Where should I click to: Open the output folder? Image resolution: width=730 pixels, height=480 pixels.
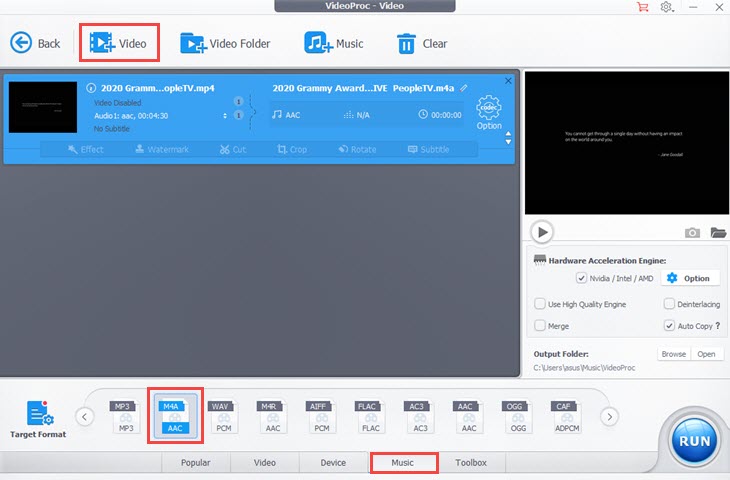[x=706, y=354]
